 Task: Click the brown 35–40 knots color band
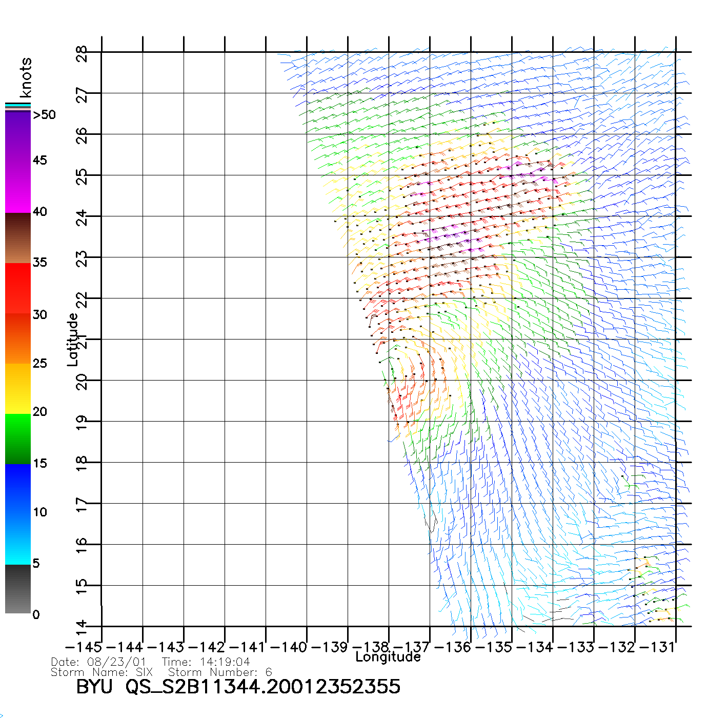[x=18, y=238]
